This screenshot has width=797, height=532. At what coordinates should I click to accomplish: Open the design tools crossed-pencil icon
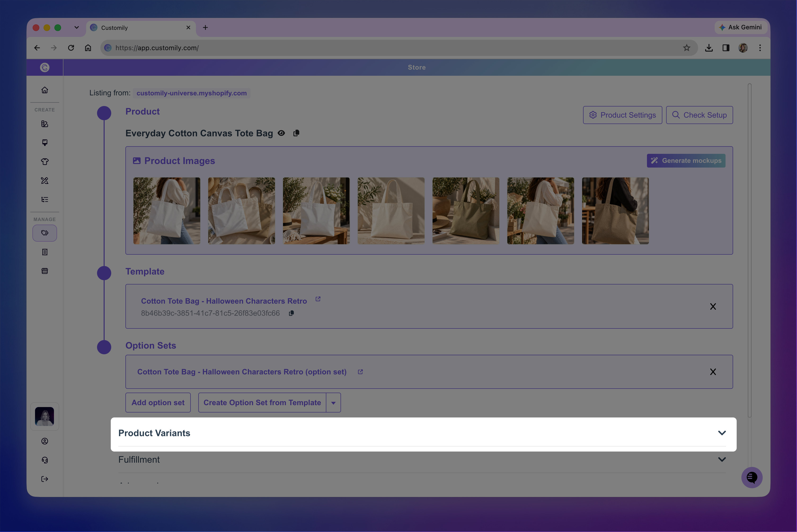[44, 181]
